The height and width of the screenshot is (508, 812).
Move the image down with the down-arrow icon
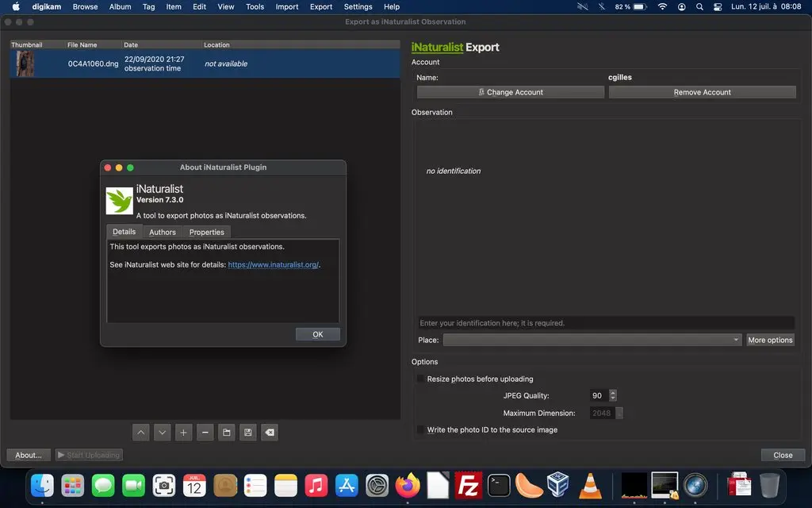click(162, 432)
